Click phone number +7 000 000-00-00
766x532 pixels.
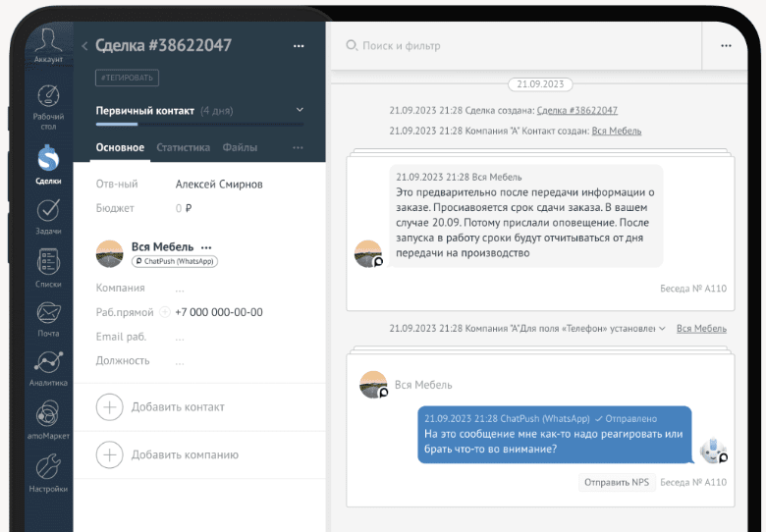(x=219, y=312)
